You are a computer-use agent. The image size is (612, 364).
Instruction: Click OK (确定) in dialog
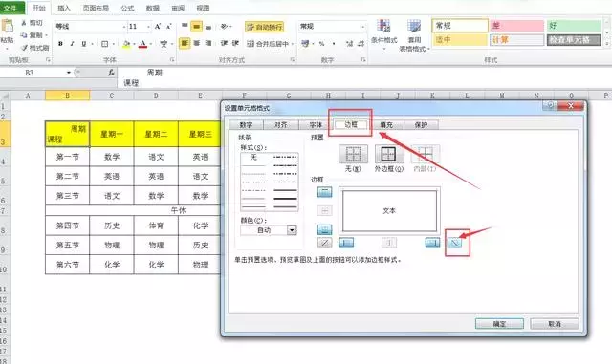point(499,324)
